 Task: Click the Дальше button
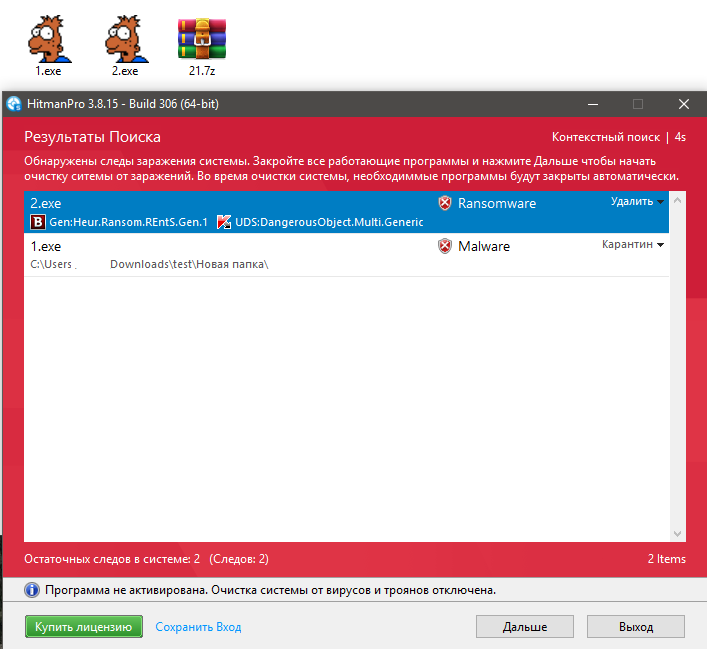point(525,626)
